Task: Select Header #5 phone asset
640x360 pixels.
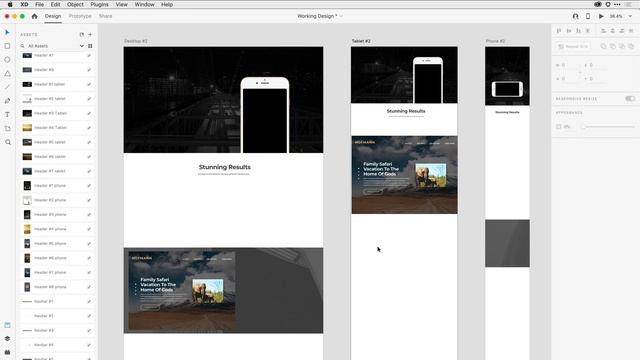Action: pos(56,244)
